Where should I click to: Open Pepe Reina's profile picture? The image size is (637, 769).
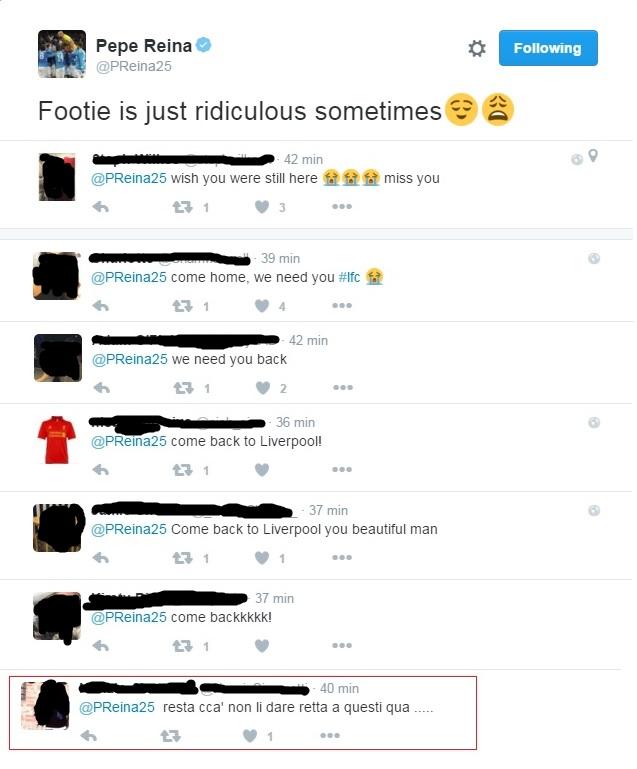click(62, 54)
